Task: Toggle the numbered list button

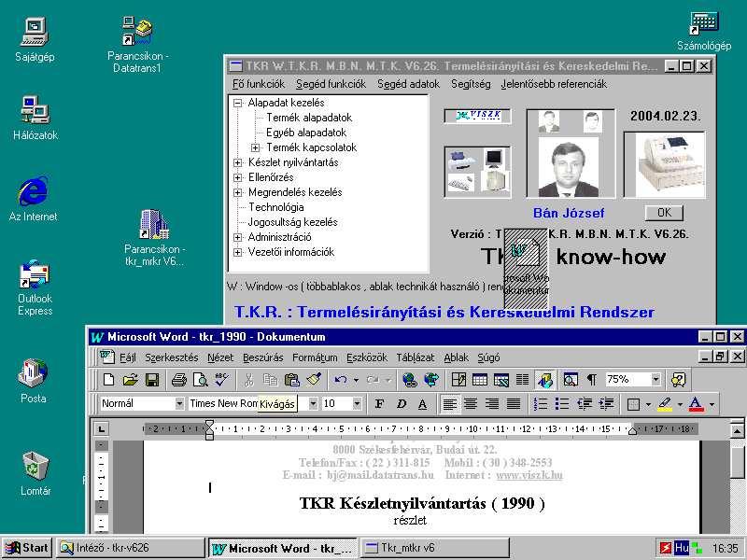Action: point(541,404)
